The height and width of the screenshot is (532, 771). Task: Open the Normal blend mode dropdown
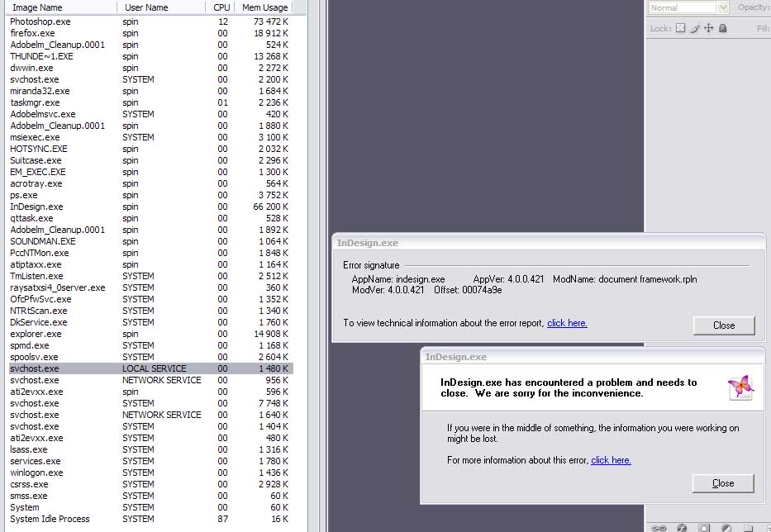[x=688, y=7]
